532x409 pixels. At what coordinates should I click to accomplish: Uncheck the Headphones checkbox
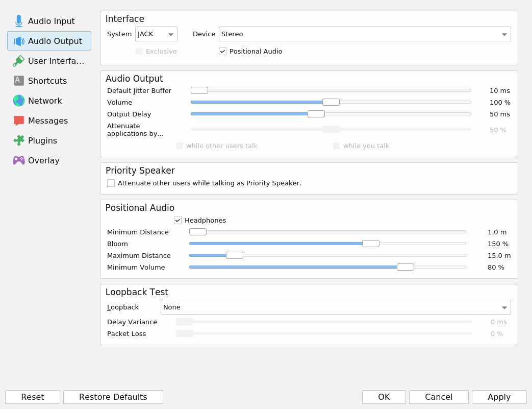tap(178, 221)
